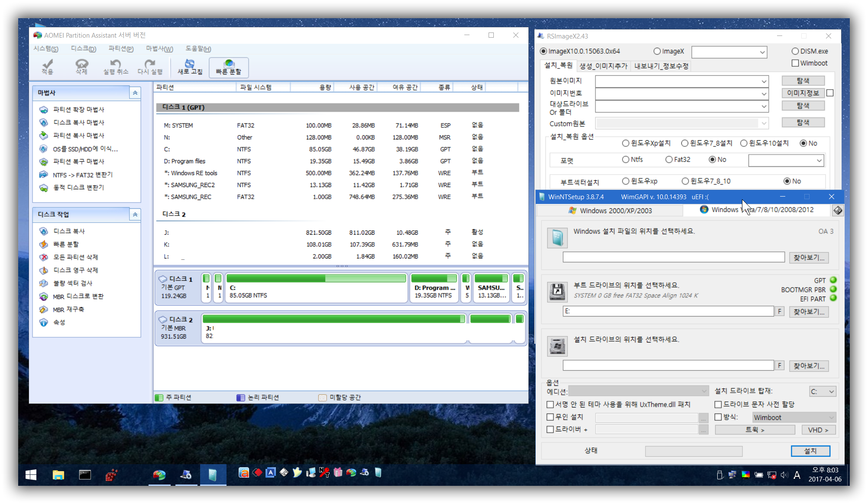Image resolution: width=868 pixels, height=504 pixels.
Task: Click the 실행 취소 (Undo) toolbar icon
Action: [x=116, y=67]
